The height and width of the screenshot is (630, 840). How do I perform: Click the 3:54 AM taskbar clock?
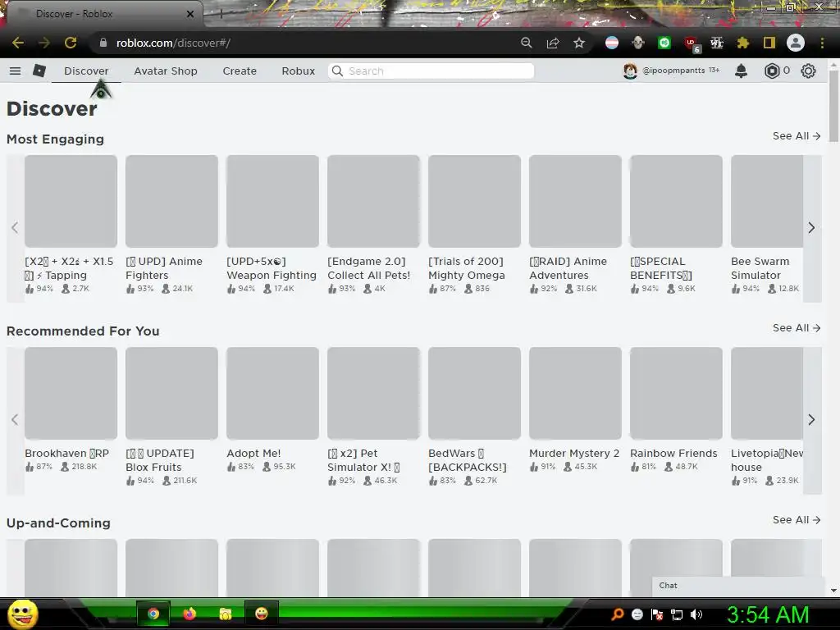click(x=768, y=614)
